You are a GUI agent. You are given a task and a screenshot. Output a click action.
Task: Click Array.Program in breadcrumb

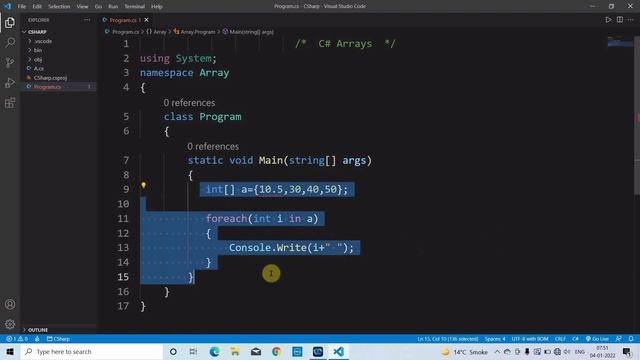(194, 31)
